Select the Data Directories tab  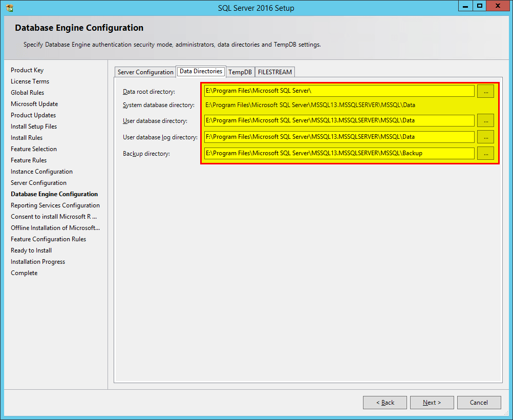pos(201,71)
